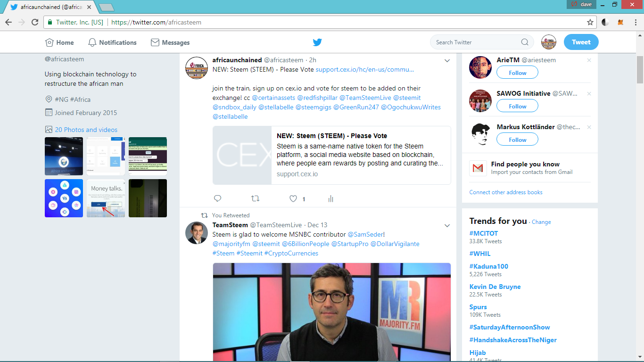The width and height of the screenshot is (644, 362).
Task: Open the #HandshakeAcrossTheNiger trend
Action: 513,340
